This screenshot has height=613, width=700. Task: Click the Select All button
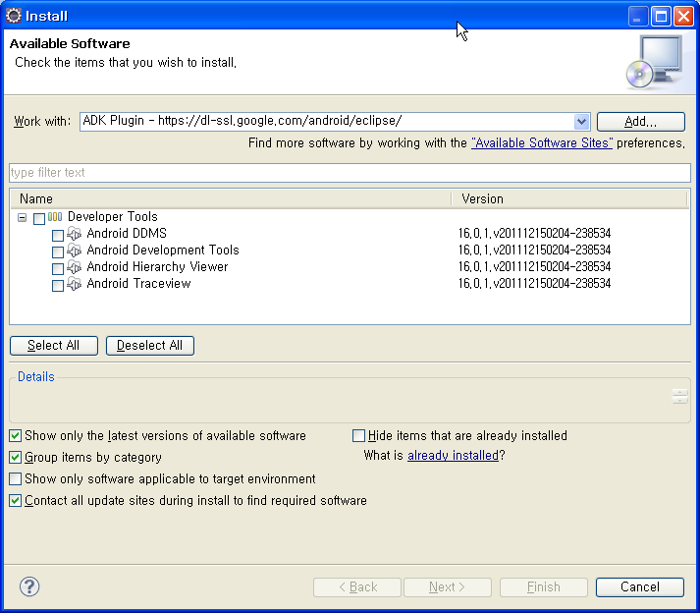pos(54,346)
